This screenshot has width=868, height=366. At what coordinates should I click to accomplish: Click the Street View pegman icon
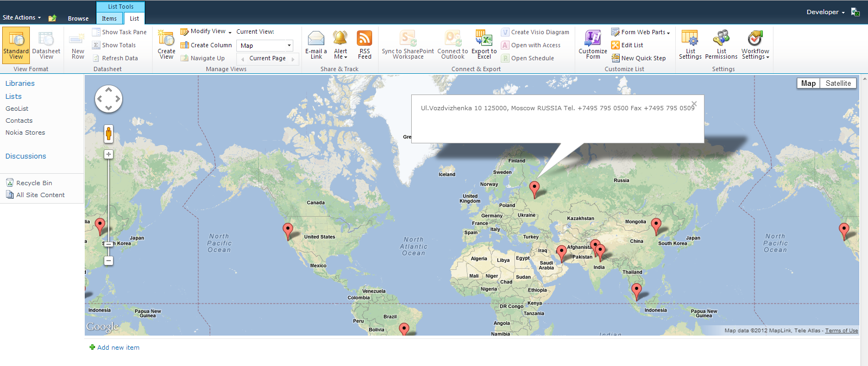pos(109,134)
